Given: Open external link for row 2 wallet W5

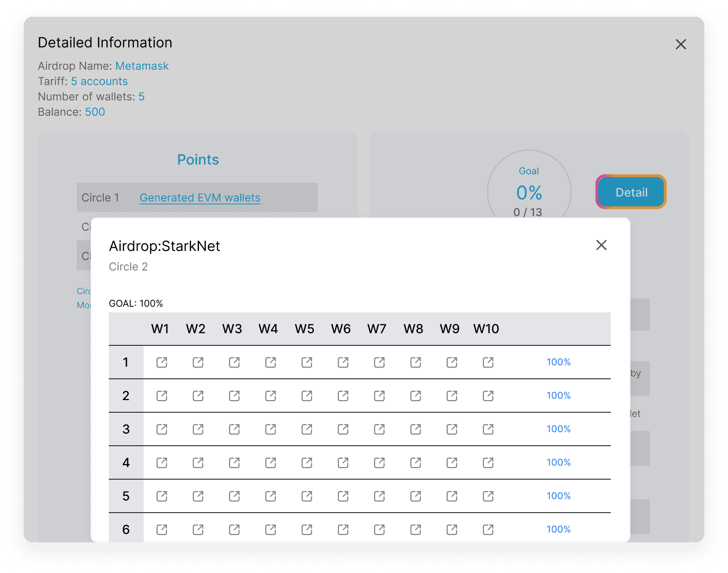Looking at the screenshot, I should tap(307, 396).
